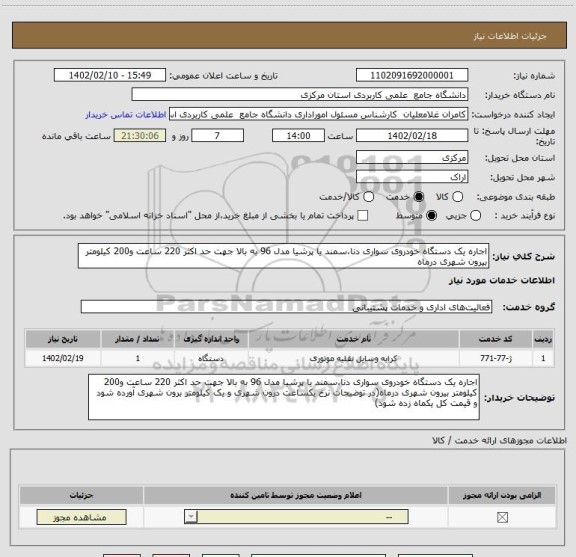The height and width of the screenshot is (557, 576).
Task: Select the کالا radio button
Action: tap(457, 197)
